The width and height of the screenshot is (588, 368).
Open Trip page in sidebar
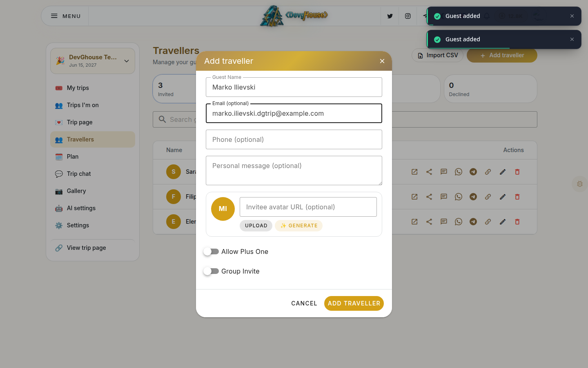(x=93, y=122)
